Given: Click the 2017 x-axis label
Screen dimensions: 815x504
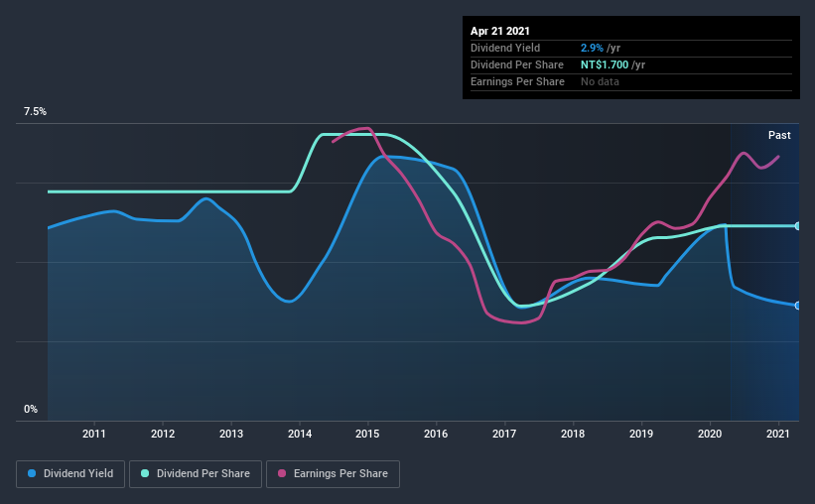Looking at the screenshot, I should [504, 434].
